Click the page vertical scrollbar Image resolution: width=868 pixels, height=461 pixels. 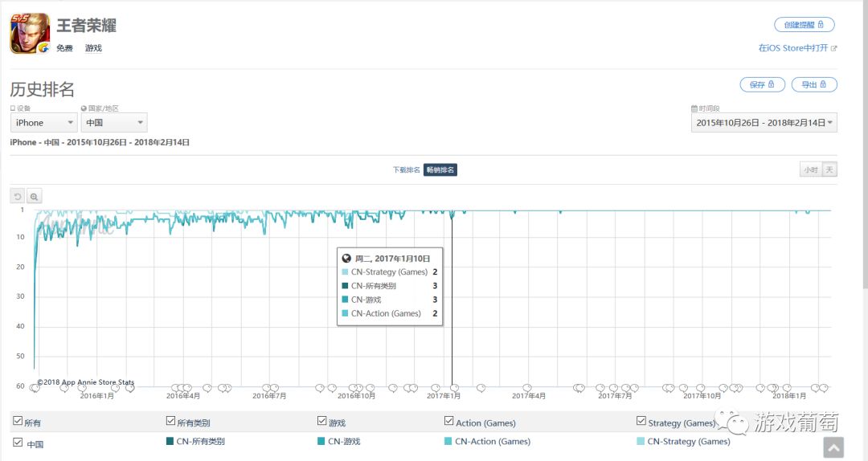(865, 144)
